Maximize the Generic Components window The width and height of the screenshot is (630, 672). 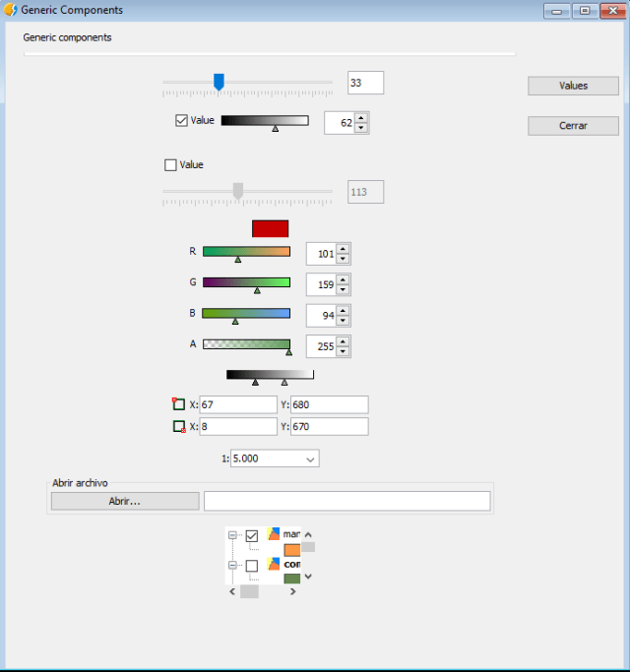pos(585,11)
